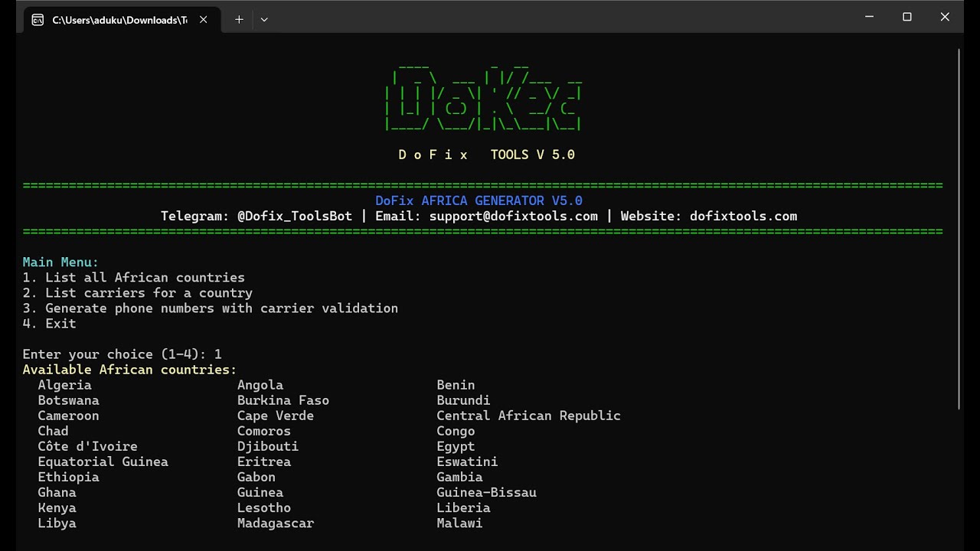Click Gambia in the country list
The width and height of the screenshot is (980, 551).
coord(459,477)
